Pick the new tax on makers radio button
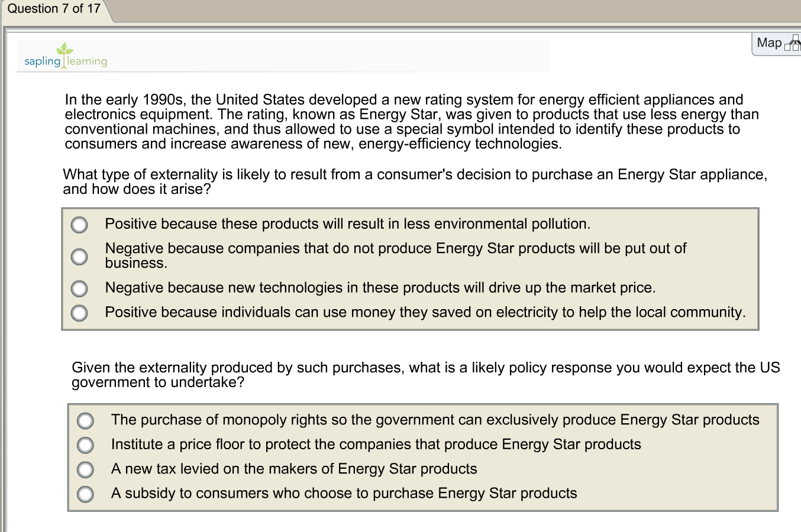Screen dimensions: 801x532 point(85,469)
